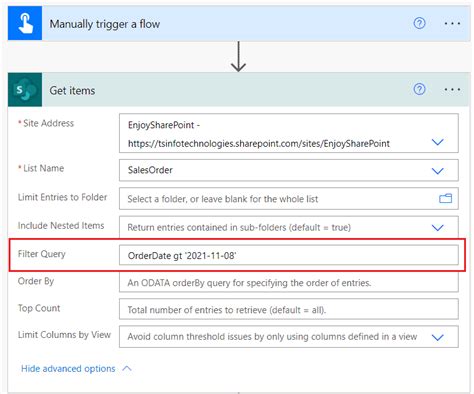The image size is (474, 394).
Task: Open help for Get items action
Action: point(419,89)
